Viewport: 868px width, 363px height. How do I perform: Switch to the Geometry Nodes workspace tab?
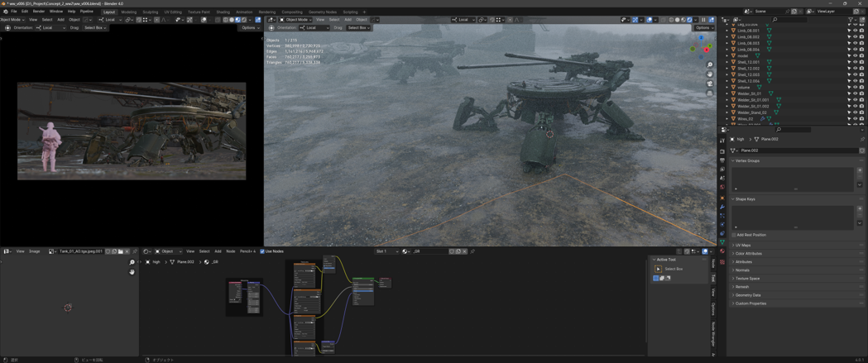[x=322, y=12]
